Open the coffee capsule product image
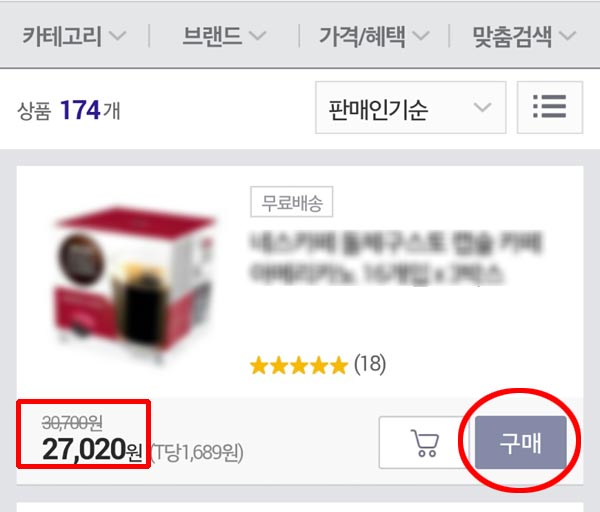600x512 pixels. click(134, 283)
